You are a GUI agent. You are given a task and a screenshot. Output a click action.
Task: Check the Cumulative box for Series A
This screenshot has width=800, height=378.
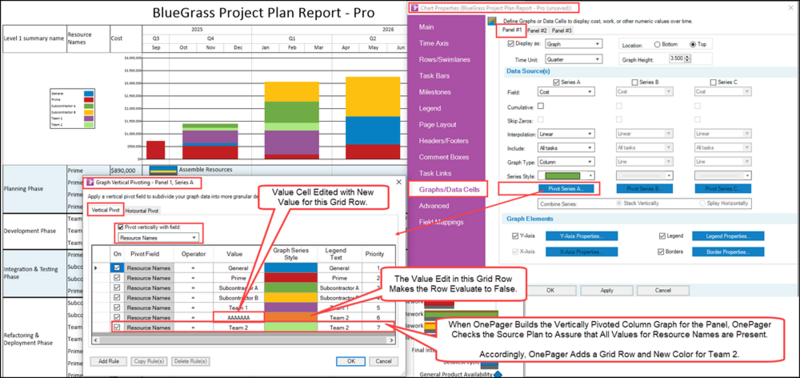pos(541,106)
